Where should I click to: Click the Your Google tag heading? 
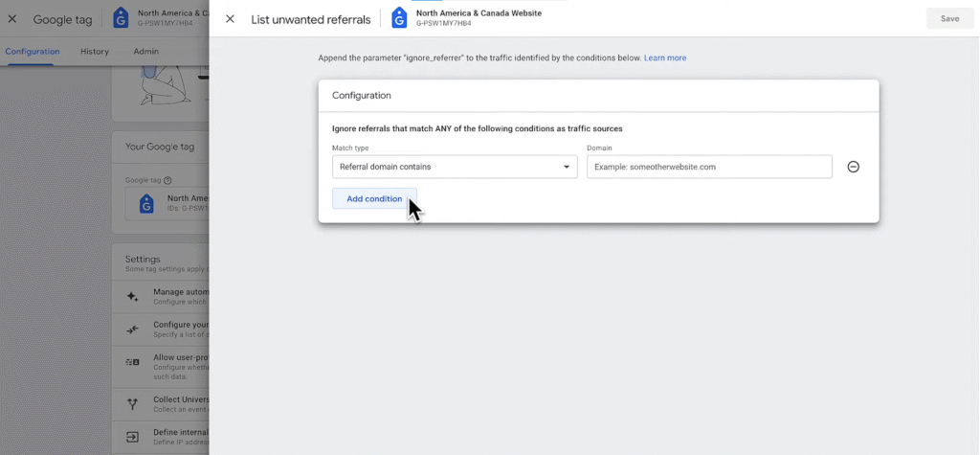(160, 147)
